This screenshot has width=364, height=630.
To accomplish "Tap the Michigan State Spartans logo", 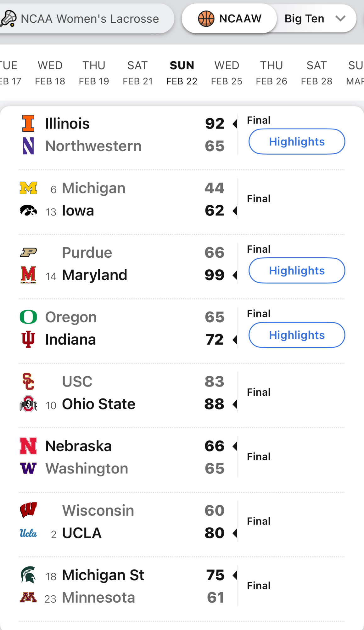I will point(28,575).
